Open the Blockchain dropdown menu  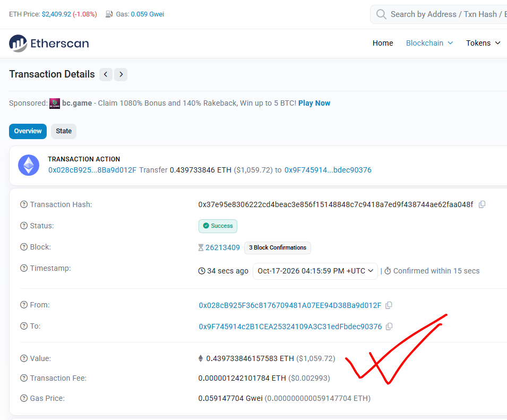tap(429, 43)
